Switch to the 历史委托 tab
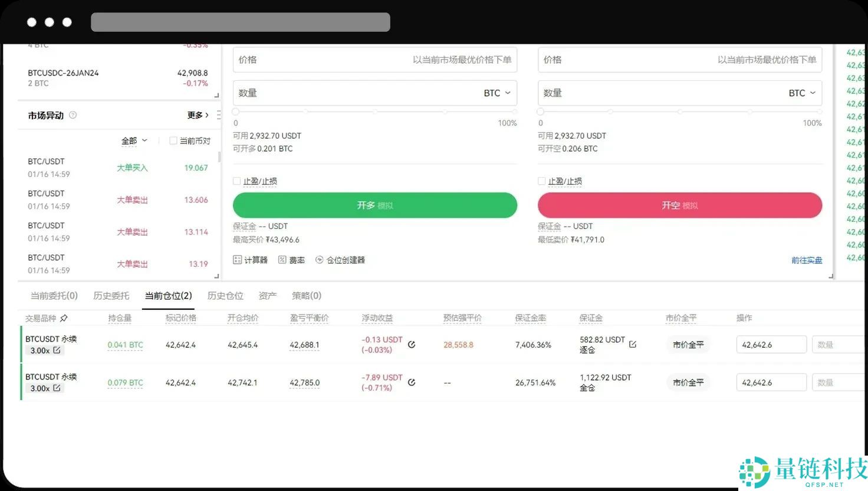The height and width of the screenshot is (491, 868). tap(111, 295)
